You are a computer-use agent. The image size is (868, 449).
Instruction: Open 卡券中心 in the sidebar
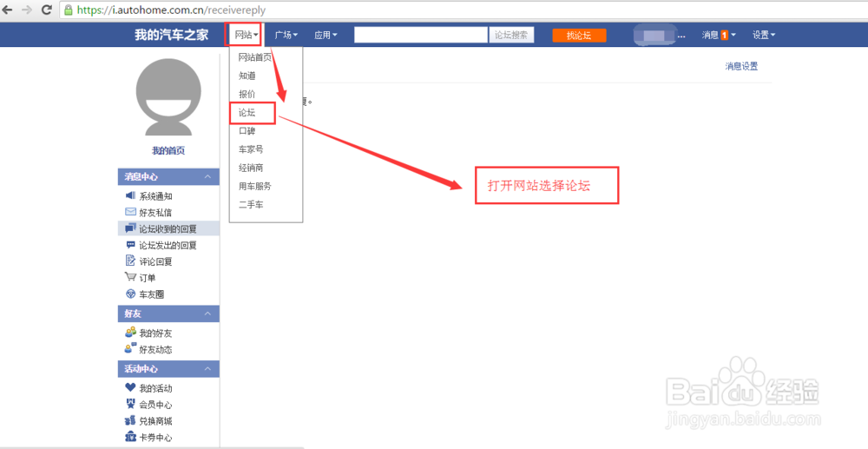[x=155, y=438]
